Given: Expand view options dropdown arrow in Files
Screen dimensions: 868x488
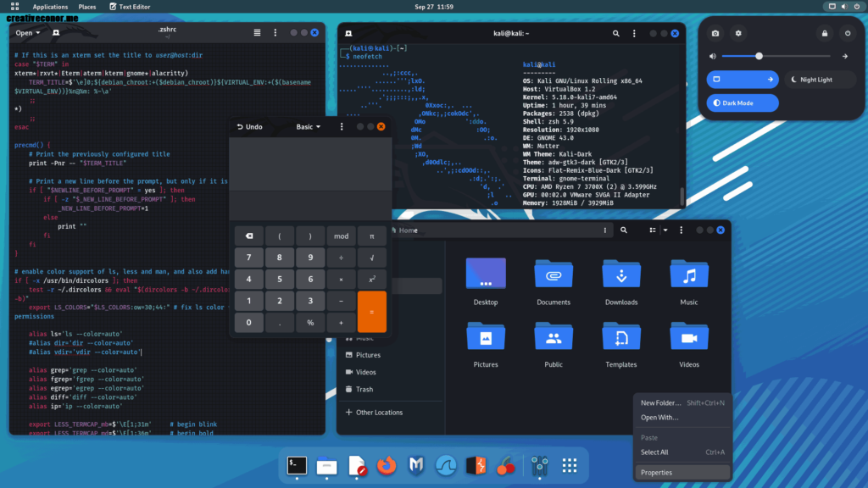Looking at the screenshot, I should click(665, 230).
